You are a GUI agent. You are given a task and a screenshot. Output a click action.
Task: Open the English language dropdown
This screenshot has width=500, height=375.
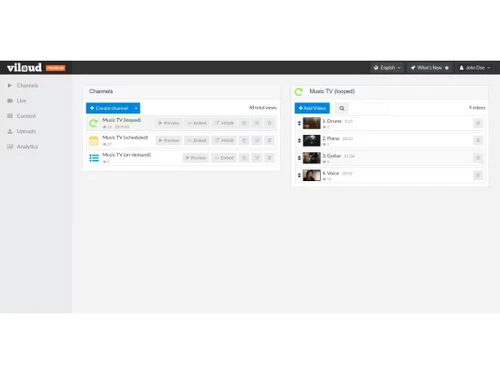(x=387, y=68)
